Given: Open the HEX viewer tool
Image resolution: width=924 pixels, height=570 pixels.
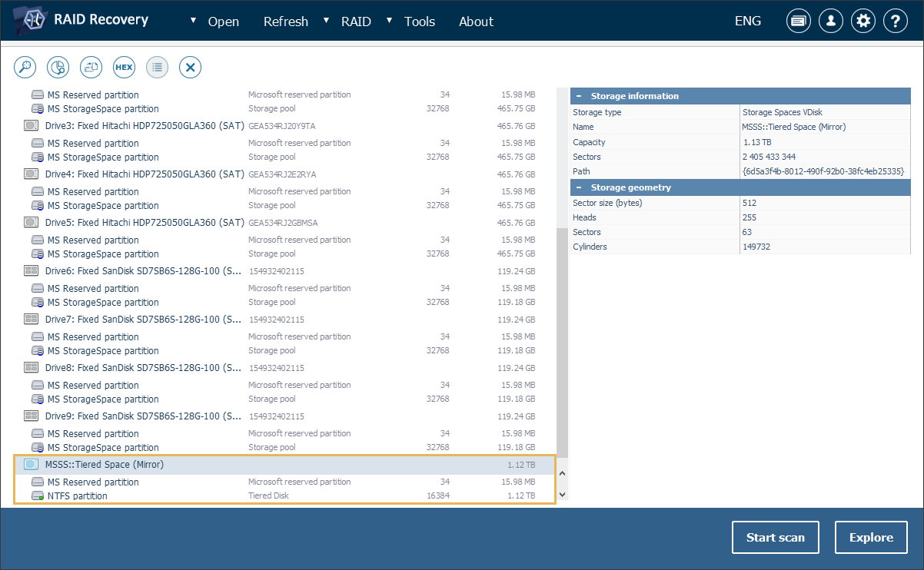Looking at the screenshot, I should point(124,68).
